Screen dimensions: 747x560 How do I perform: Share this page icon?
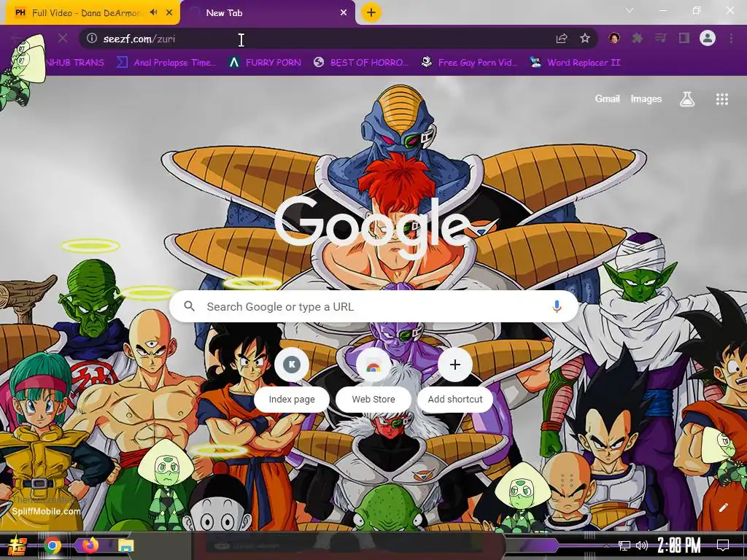(562, 39)
